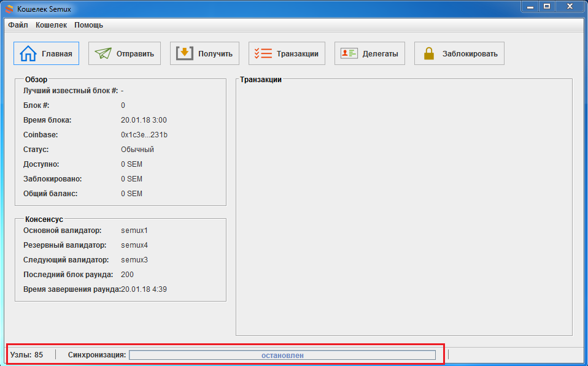Click the Узлы: 85 status entry

[26, 355]
